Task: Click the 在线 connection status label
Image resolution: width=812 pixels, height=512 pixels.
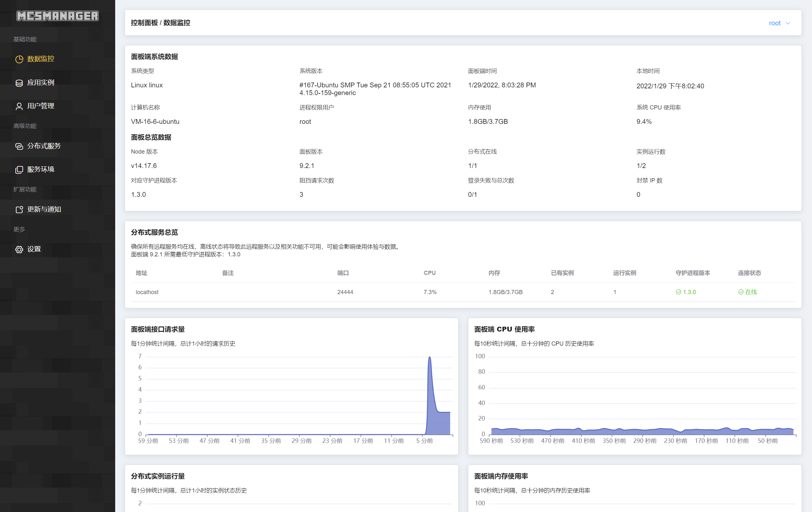Action: [751, 292]
